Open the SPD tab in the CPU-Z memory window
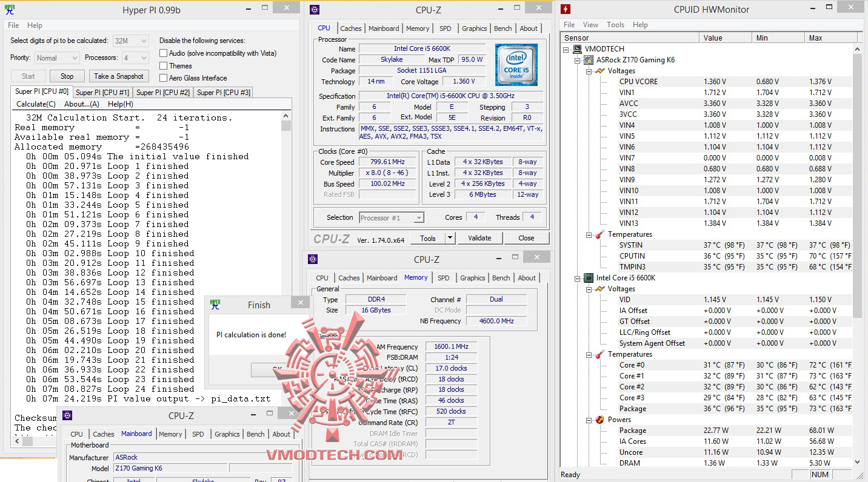Screen dimensions: 868x482 click(x=444, y=278)
